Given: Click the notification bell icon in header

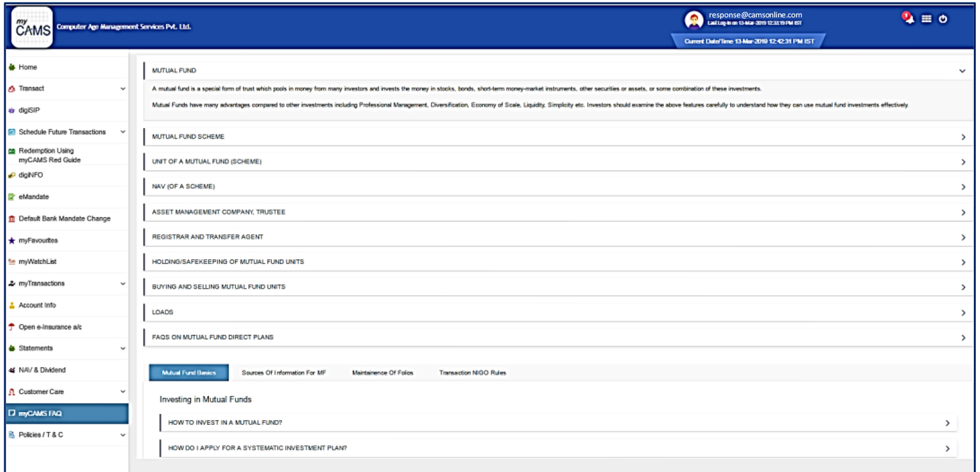Looking at the screenshot, I should click(908, 18).
